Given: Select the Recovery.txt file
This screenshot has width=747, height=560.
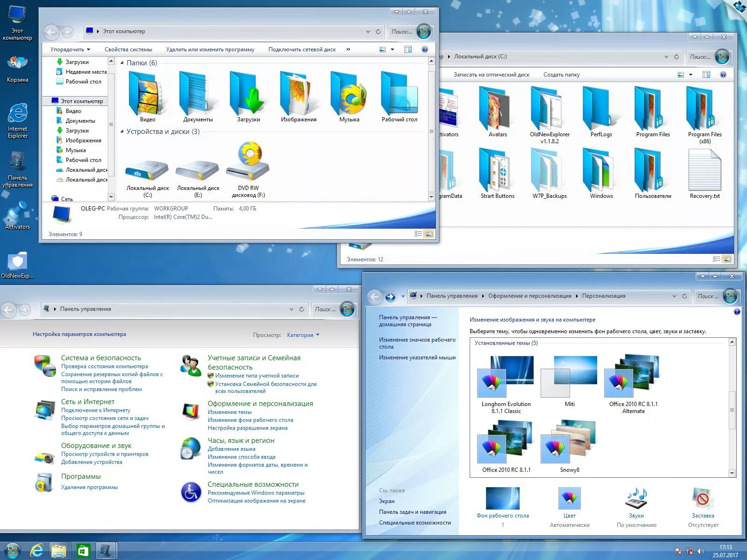Looking at the screenshot, I should (x=705, y=174).
